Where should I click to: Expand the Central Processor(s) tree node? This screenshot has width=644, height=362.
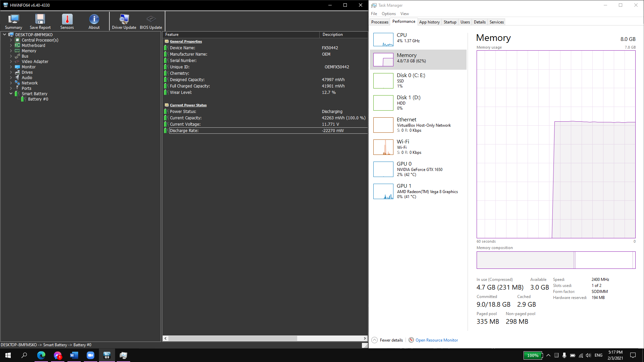[11, 40]
